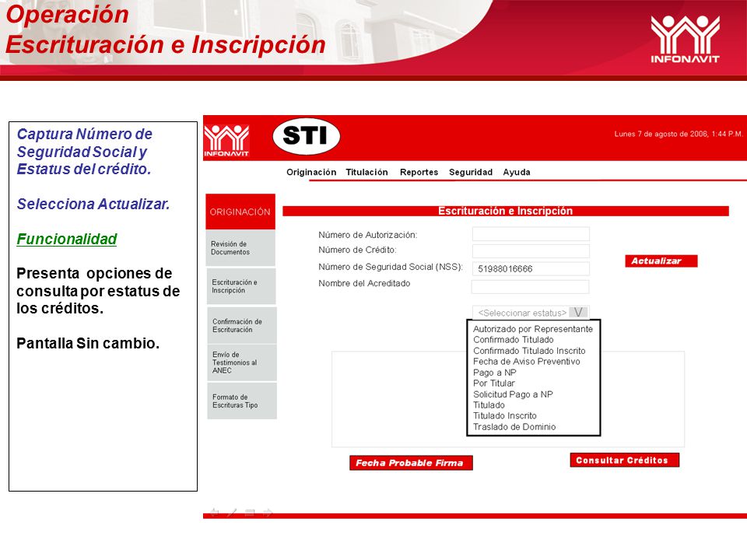The width and height of the screenshot is (747, 560).
Task: Click the Actualizar button
Action: point(661,261)
